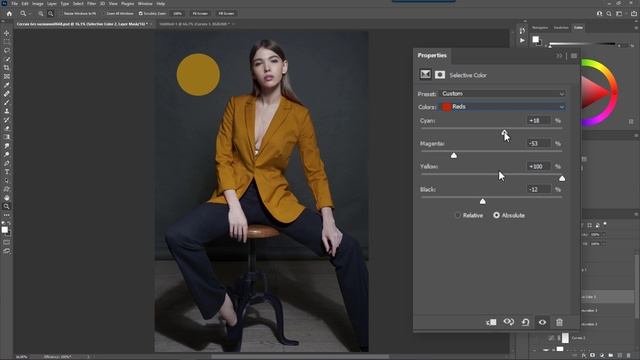Open the File menu
The image size is (640, 360).
point(14,3)
